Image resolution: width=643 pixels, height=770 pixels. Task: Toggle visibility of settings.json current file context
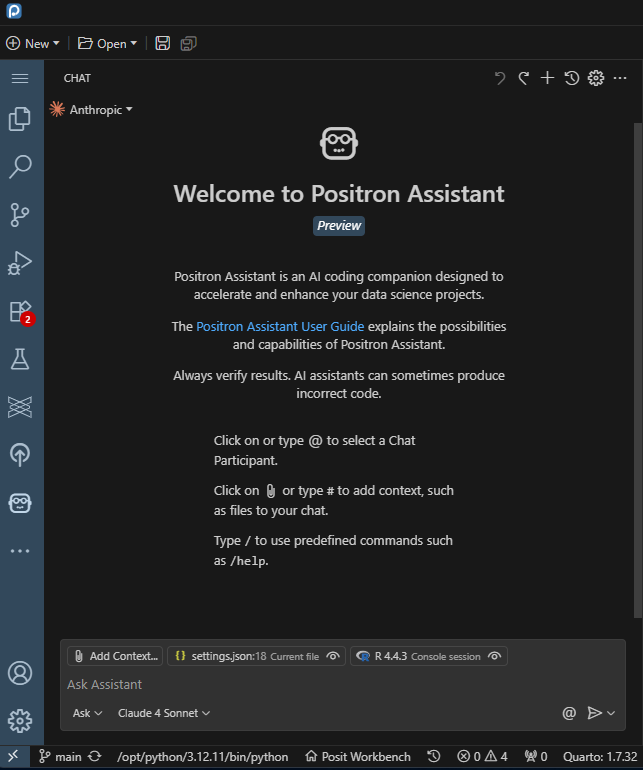pos(334,657)
